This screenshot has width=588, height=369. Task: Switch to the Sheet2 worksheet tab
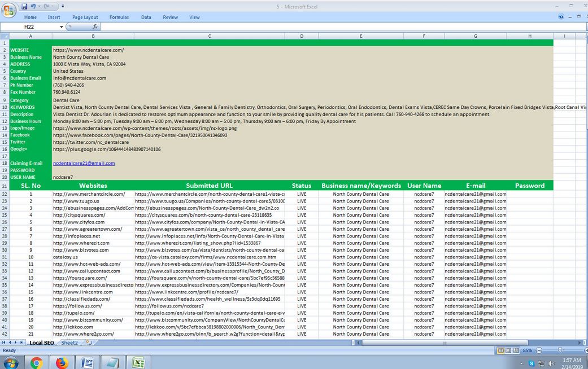[x=69, y=342]
